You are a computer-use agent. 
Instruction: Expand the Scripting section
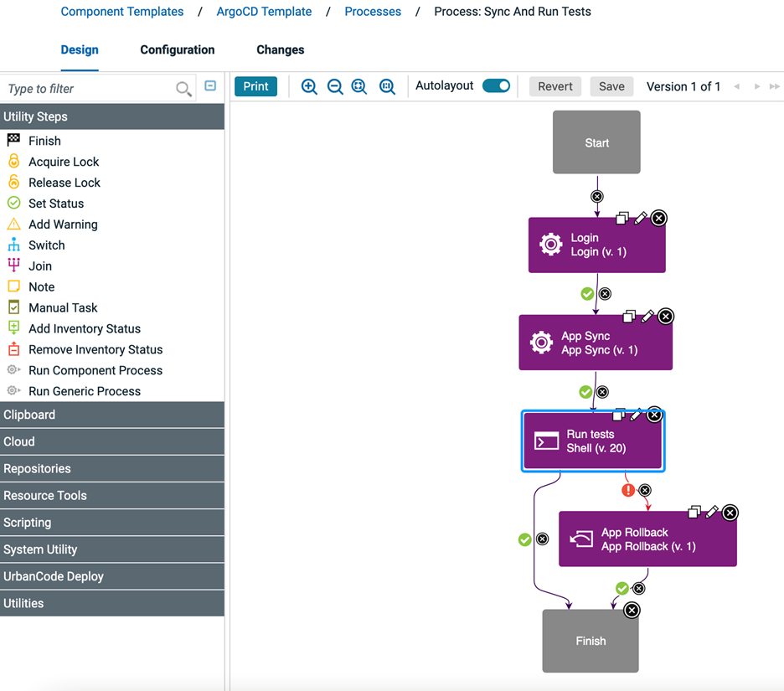pos(112,523)
